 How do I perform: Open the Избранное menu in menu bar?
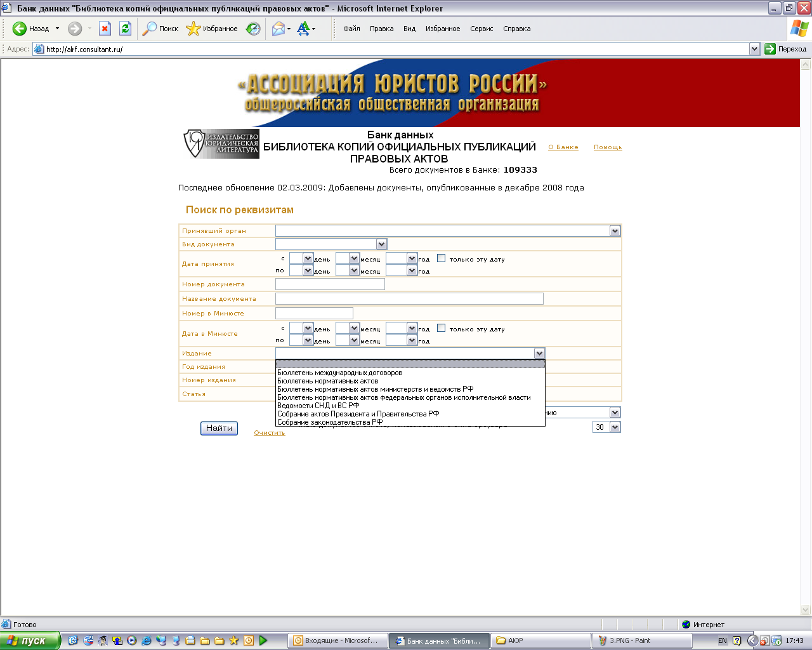[443, 29]
